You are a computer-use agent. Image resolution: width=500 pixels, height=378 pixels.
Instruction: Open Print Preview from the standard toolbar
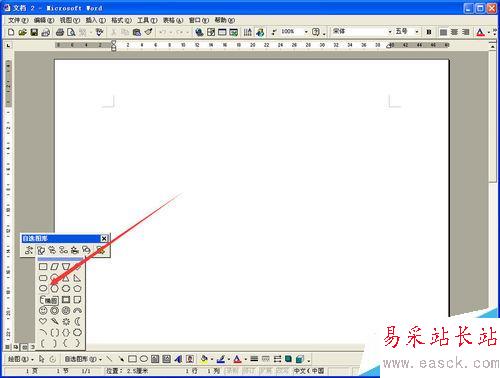coord(71,32)
